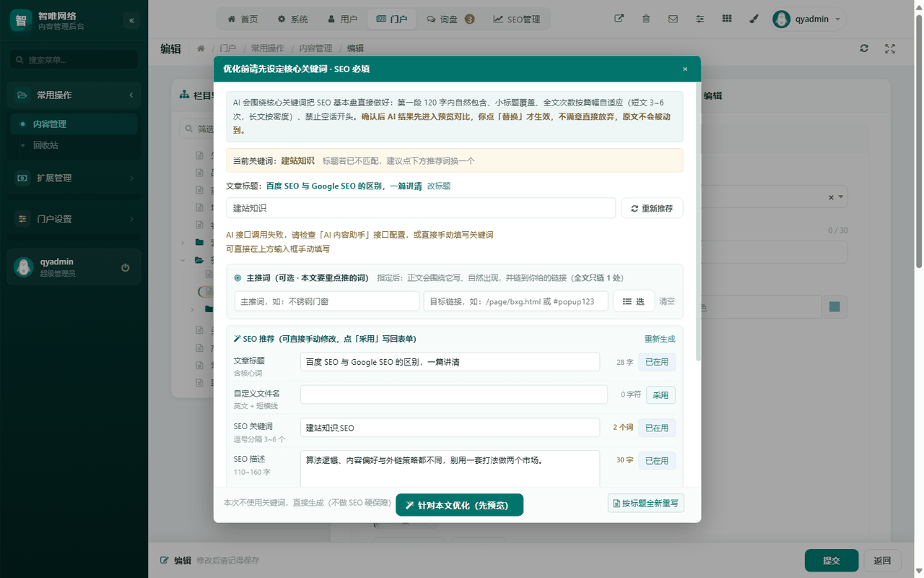This screenshot has height=578, width=924.
Task: Click the power logout icon beside qyadmin
Action: click(x=126, y=267)
